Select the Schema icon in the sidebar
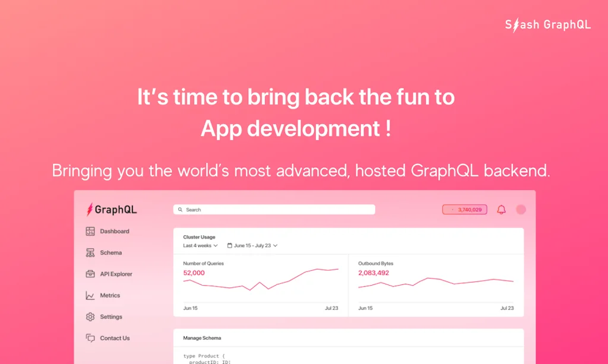 [x=90, y=252]
